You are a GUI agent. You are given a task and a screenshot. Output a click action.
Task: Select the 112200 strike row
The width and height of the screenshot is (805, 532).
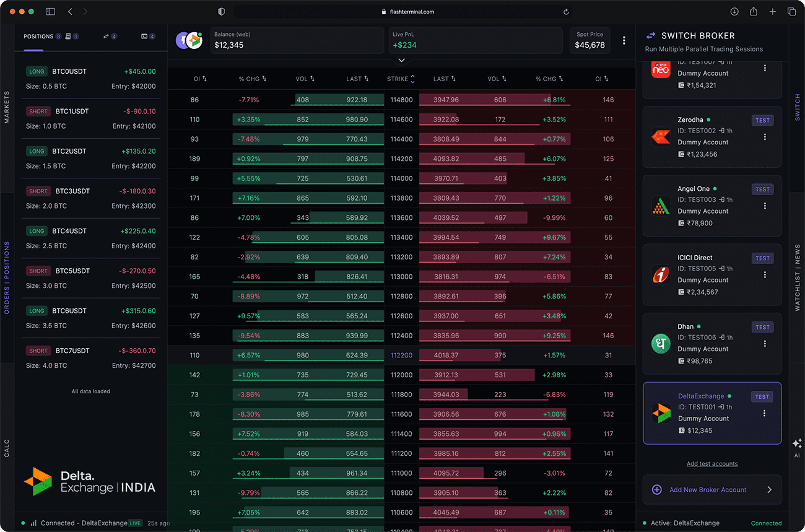pyautogui.click(x=401, y=355)
